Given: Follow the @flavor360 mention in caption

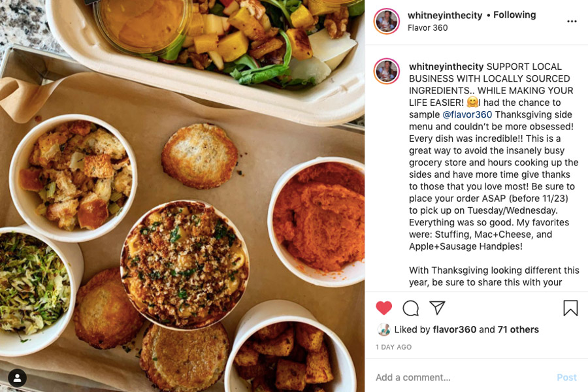Looking at the screenshot, I should point(467,114).
